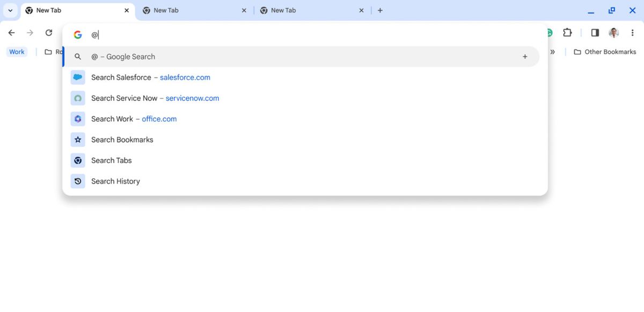Click the Grammarly extension icon

pyautogui.click(x=547, y=32)
